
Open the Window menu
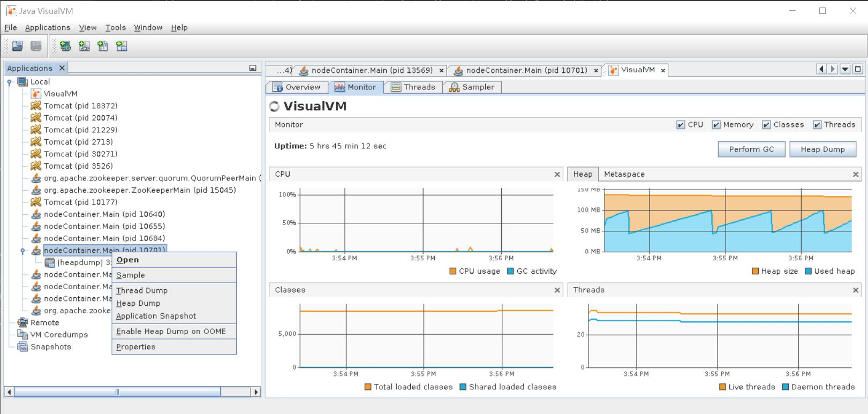pos(148,27)
